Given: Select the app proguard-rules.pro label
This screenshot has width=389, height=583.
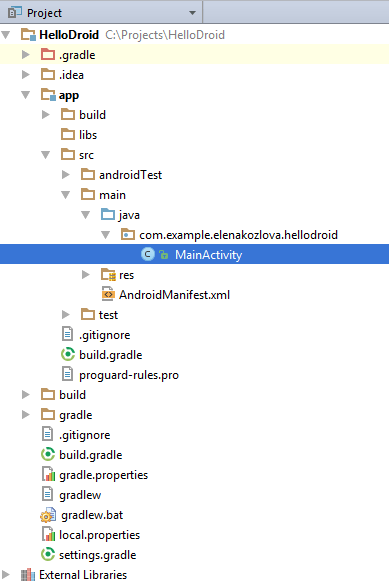Looking at the screenshot, I should click(x=129, y=375).
